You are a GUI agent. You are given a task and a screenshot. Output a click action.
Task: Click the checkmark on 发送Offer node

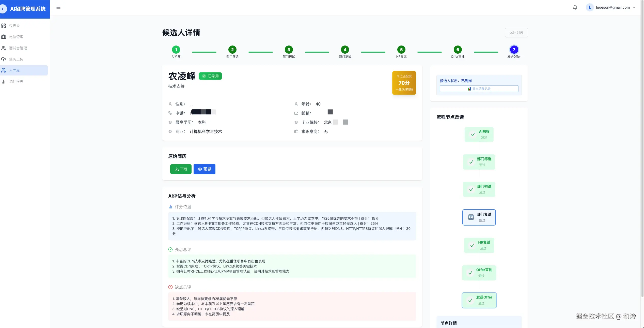470,300
